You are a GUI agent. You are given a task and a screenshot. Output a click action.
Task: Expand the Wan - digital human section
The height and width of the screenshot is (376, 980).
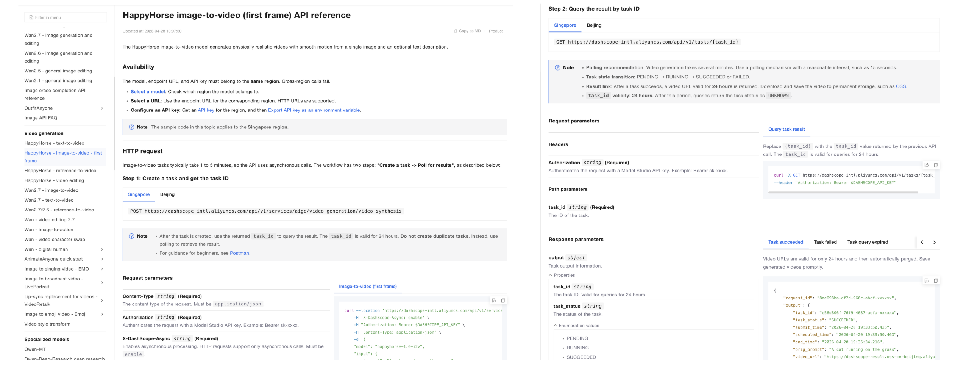coord(102,249)
